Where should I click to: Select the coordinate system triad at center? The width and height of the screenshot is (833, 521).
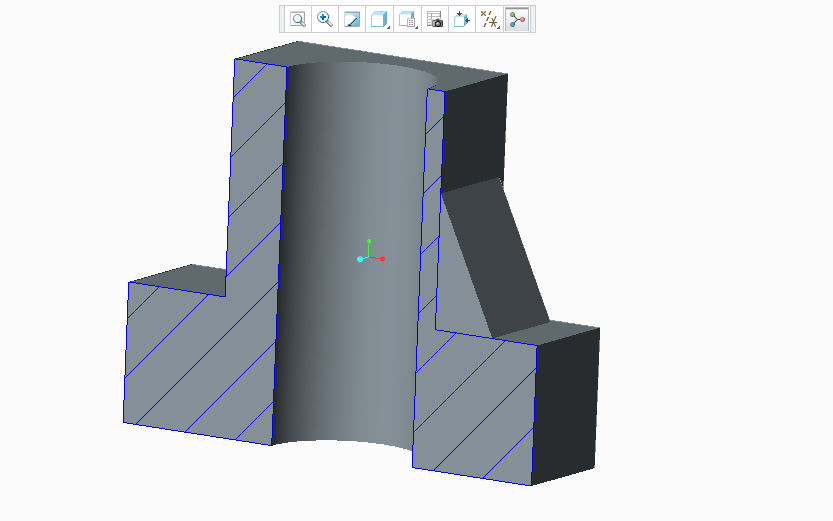click(368, 256)
